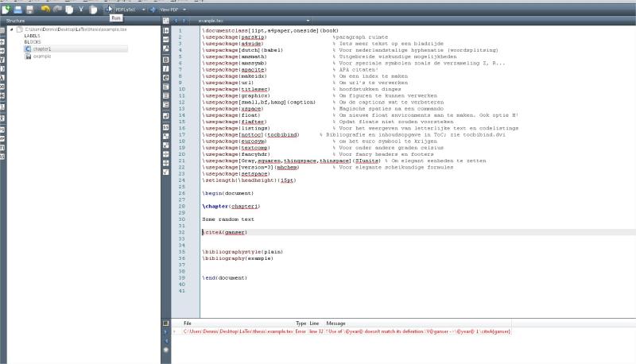
Task: Align text right with the right-align icon
Action: click(x=166, y=105)
